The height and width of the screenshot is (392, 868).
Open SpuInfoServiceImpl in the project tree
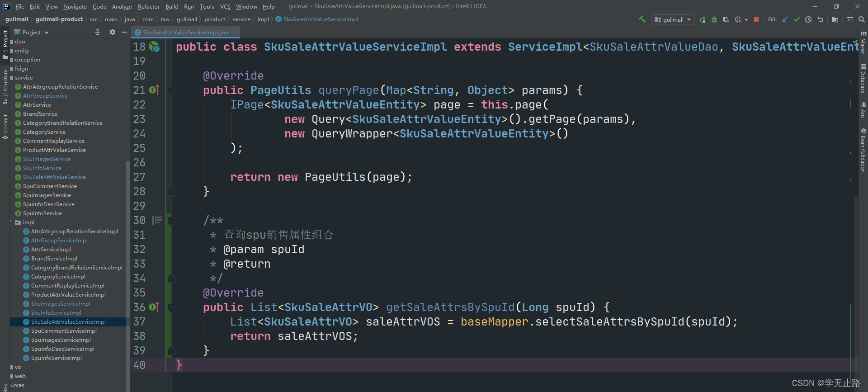(x=56, y=358)
